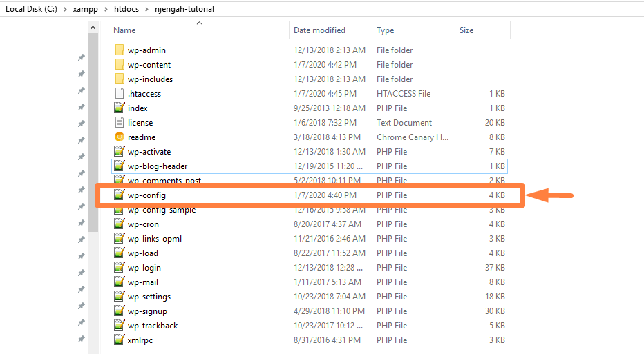Click the 30 KB size of wp-signup
Viewport: 644px width, 354px height.
pyautogui.click(x=495, y=311)
